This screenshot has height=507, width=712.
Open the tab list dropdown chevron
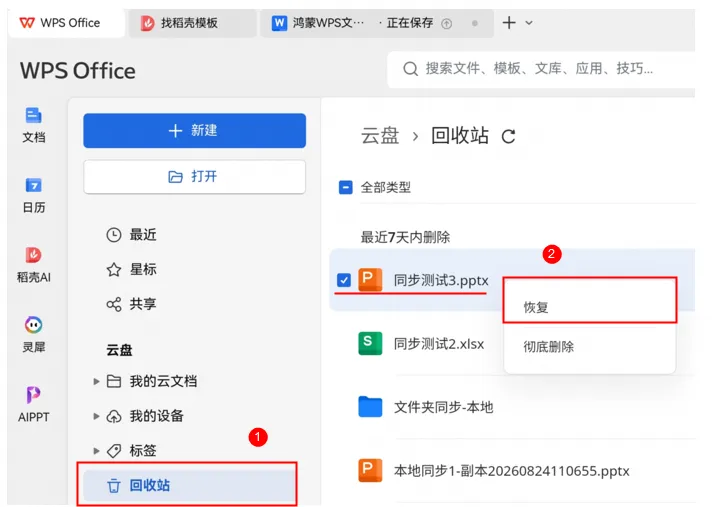pos(529,23)
